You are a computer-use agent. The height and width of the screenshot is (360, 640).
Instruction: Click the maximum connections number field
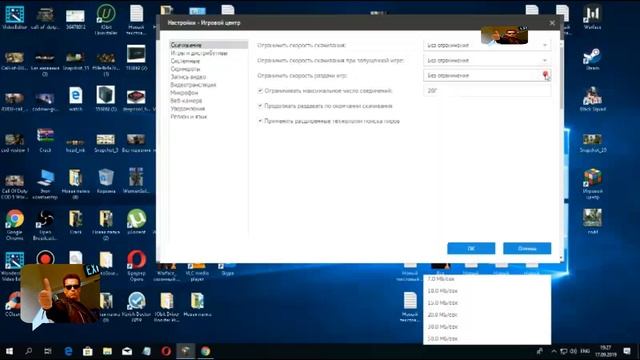[x=487, y=91]
